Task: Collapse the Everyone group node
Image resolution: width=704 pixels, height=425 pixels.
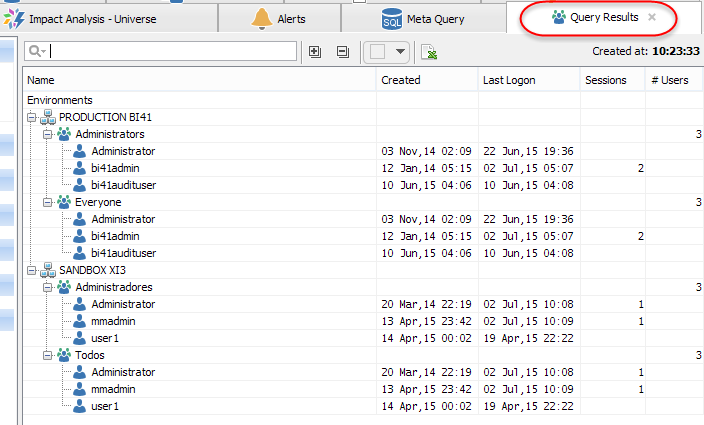Action: point(48,202)
